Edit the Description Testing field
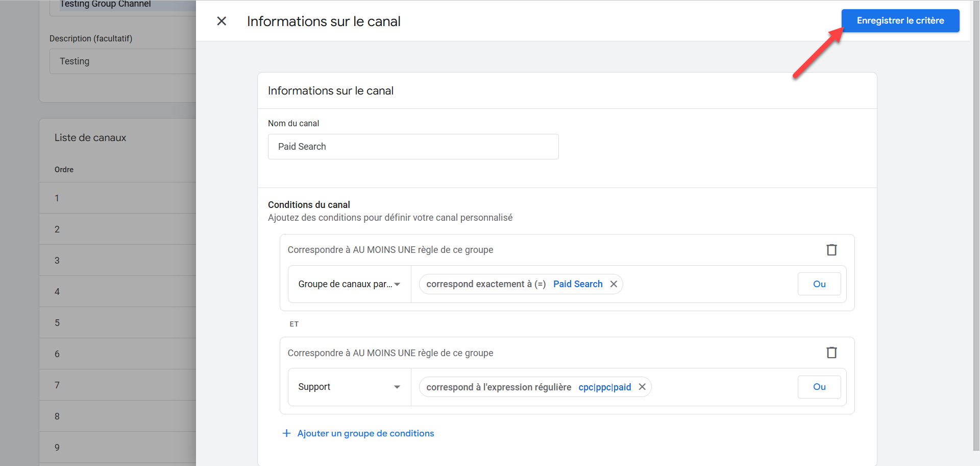The height and width of the screenshot is (466, 980). [122, 61]
